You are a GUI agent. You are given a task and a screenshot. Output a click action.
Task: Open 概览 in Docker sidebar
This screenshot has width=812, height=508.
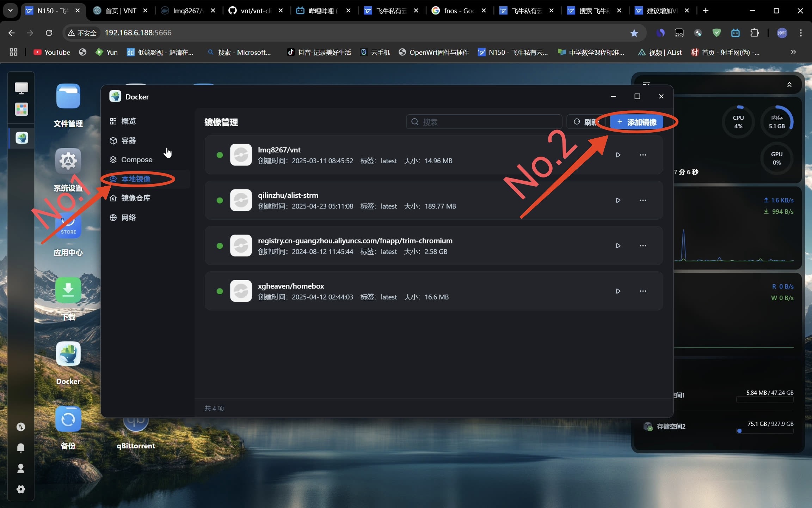coord(147,121)
